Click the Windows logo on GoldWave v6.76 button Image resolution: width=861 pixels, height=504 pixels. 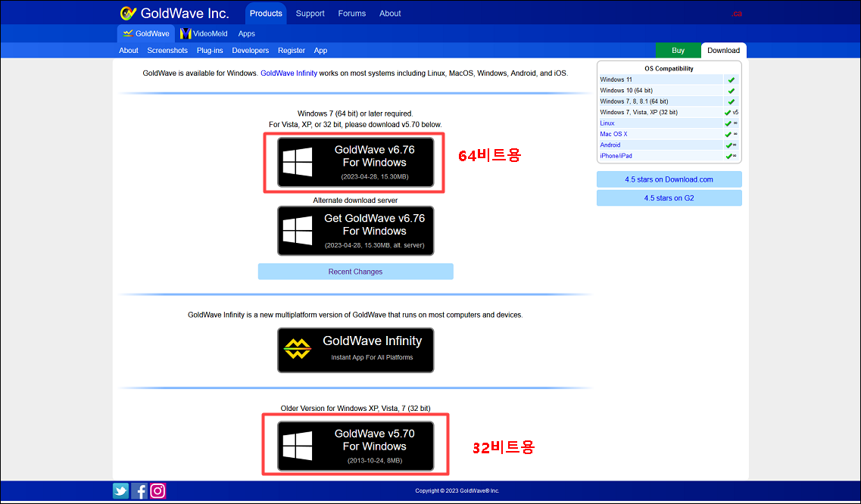pos(298,163)
